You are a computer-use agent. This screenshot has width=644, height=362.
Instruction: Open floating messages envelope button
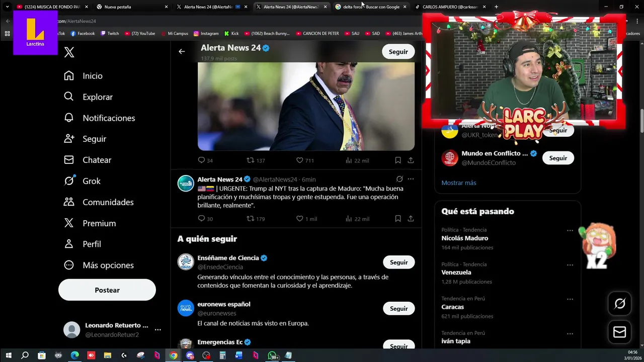click(620, 332)
